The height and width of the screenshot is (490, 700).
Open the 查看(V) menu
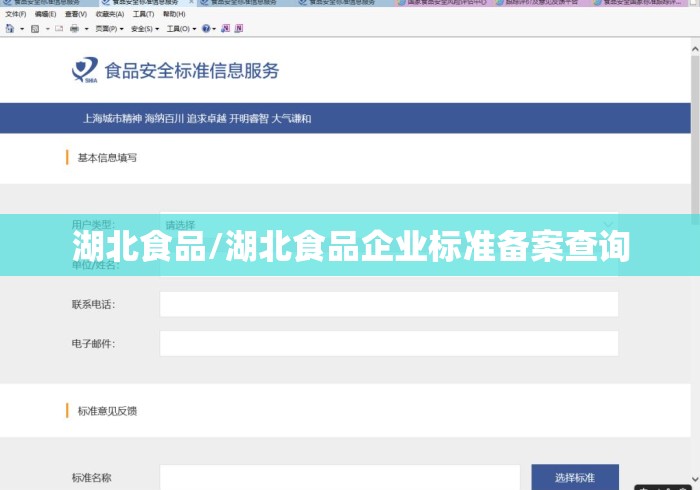tap(75, 14)
